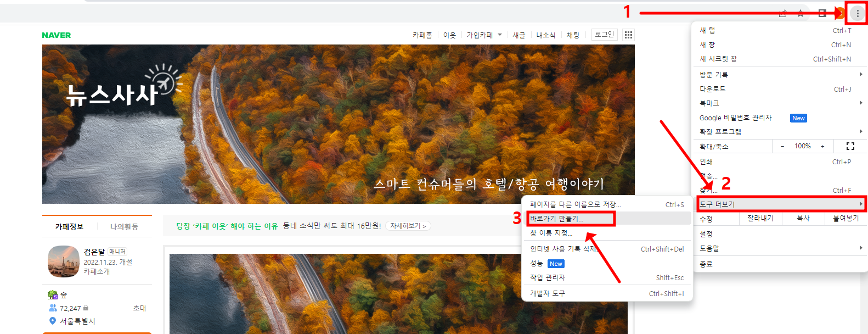Click 당장 '카페 이웃' 해야 하는 이유 link
The width and height of the screenshot is (868, 334).
click(227, 226)
